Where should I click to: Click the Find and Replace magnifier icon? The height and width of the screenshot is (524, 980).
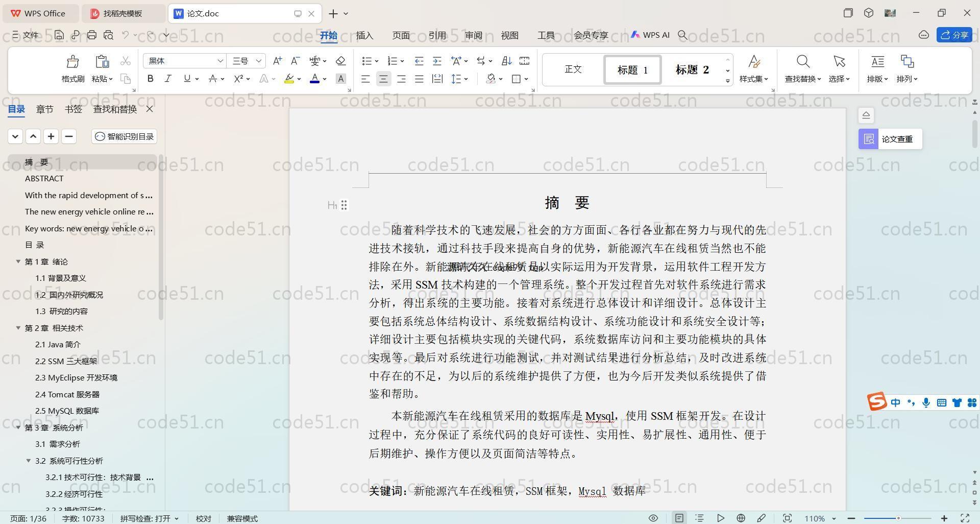point(803,62)
